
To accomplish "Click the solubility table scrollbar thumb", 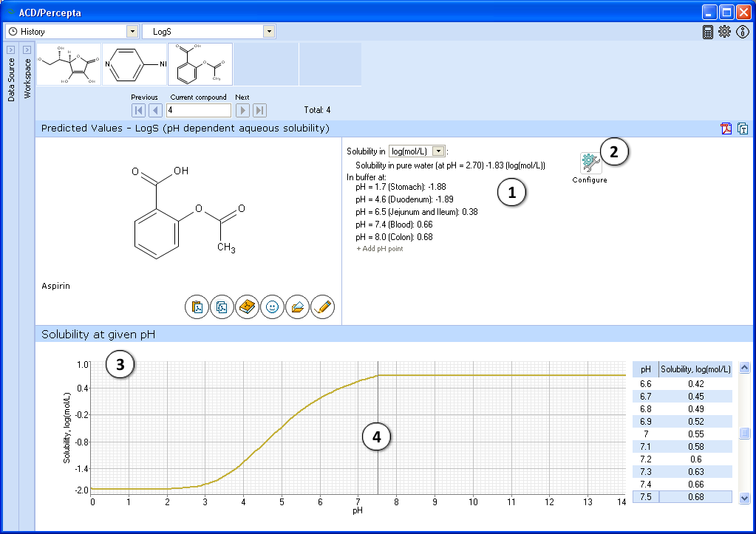I will click(x=744, y=434).
